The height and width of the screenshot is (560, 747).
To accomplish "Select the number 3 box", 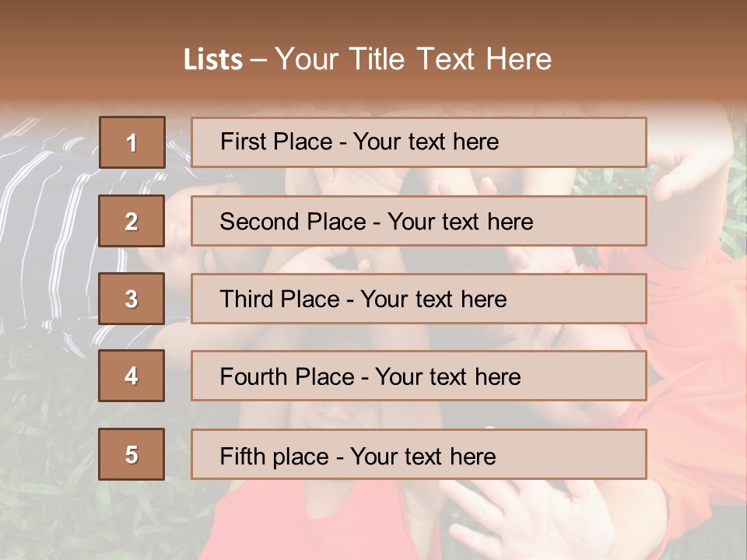I will point(132,299).
